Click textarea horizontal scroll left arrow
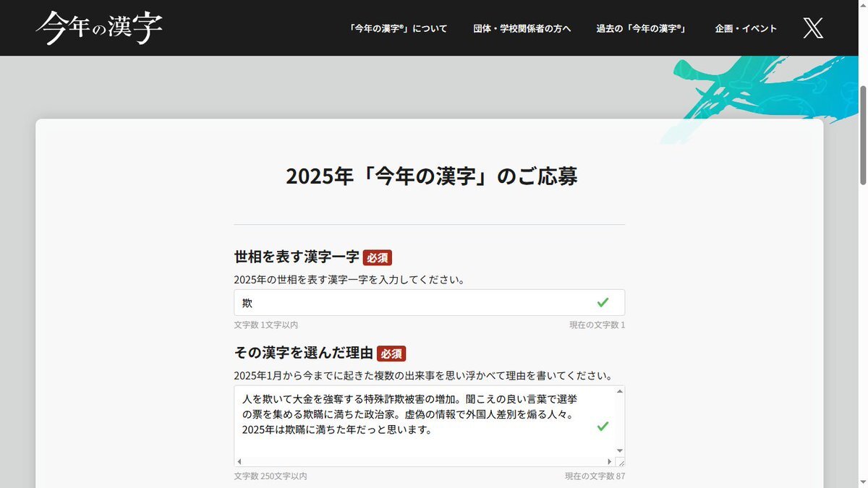Screen dimensions: 868x488 tap(239, 461)
